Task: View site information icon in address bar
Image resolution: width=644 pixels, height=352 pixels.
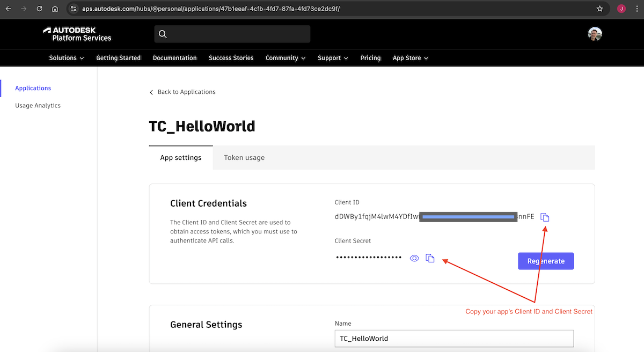Action: tap(74, 9)
